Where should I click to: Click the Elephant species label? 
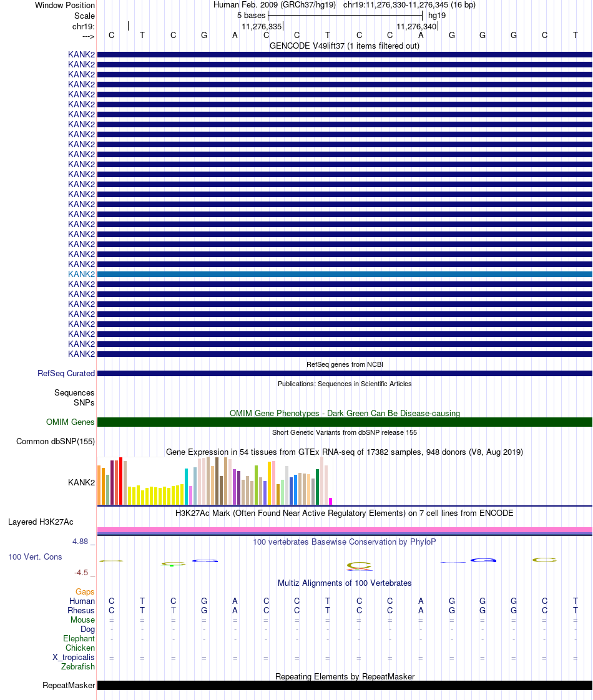(79, 638)
